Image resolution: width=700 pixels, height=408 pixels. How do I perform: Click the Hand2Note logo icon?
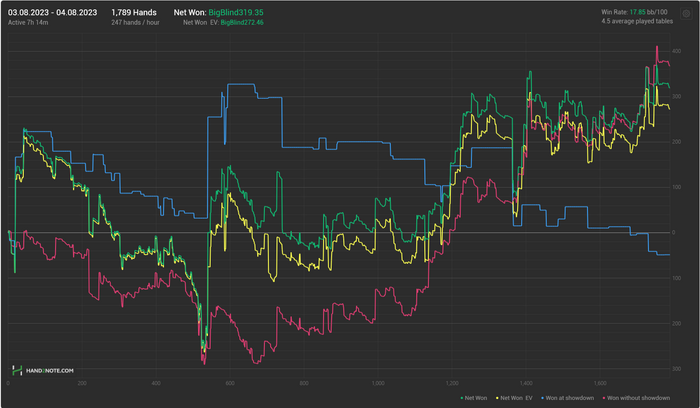pos(17,370)
